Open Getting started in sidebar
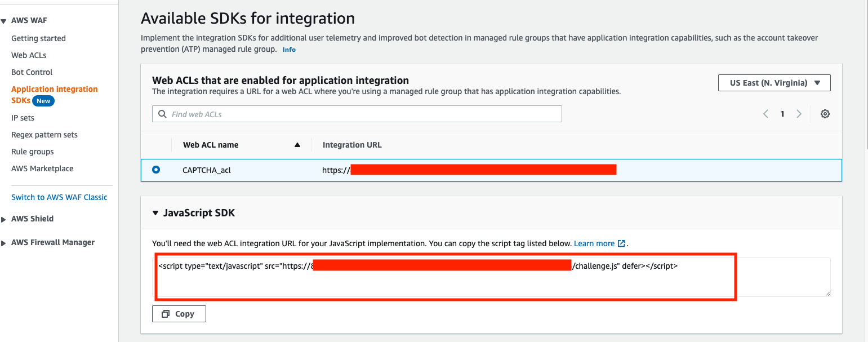868x342 pixels. 38,38
